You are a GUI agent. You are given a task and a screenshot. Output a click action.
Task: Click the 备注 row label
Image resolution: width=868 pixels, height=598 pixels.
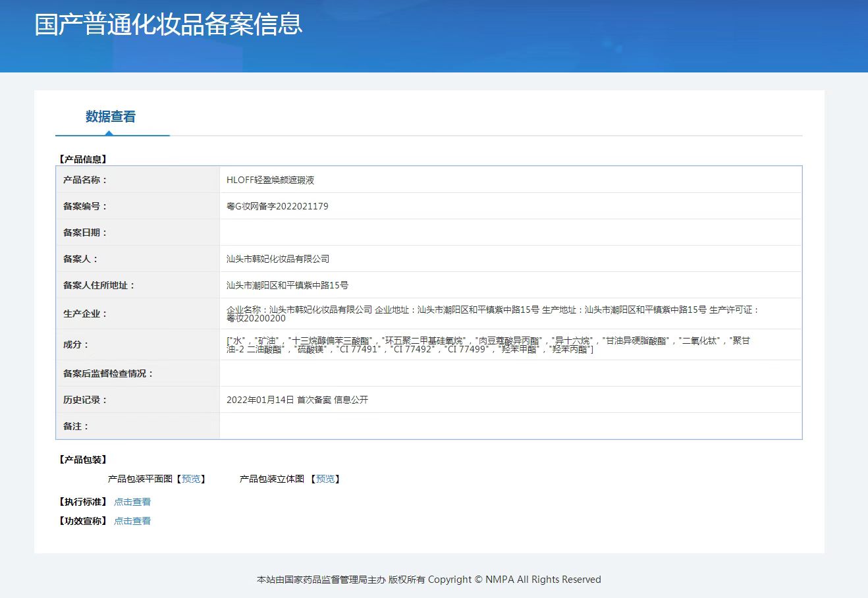click(x=76, y=426)
